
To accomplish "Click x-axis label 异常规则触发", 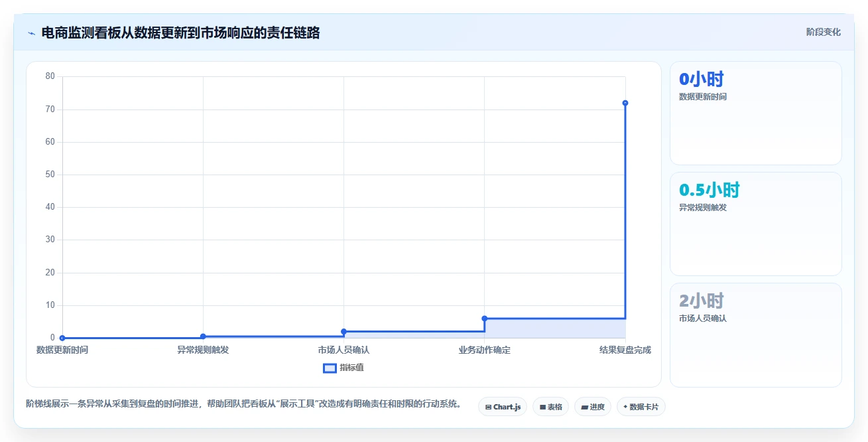I will click(x=203, y=350).
